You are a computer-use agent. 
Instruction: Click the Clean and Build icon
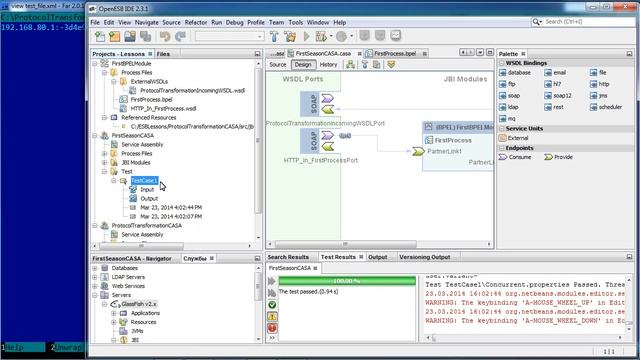click(290, 36)
